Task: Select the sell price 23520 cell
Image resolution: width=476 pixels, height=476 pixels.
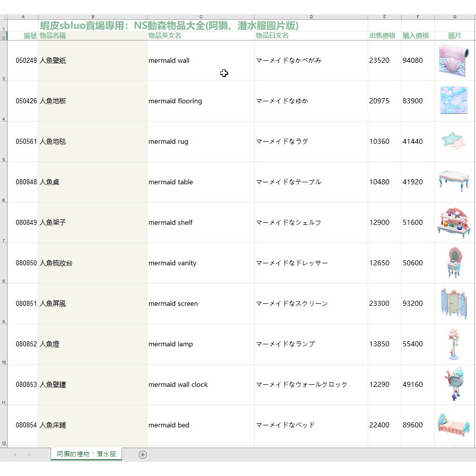Action: 385,61
